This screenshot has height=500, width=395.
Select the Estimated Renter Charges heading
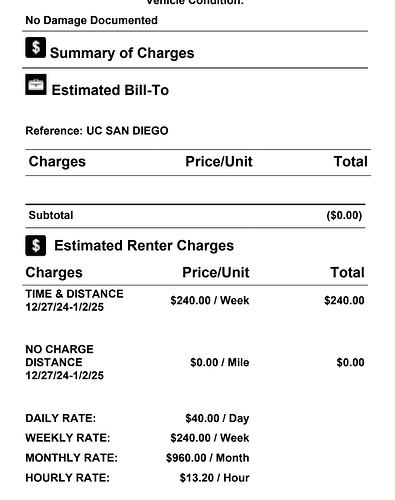tap(144, 246)
